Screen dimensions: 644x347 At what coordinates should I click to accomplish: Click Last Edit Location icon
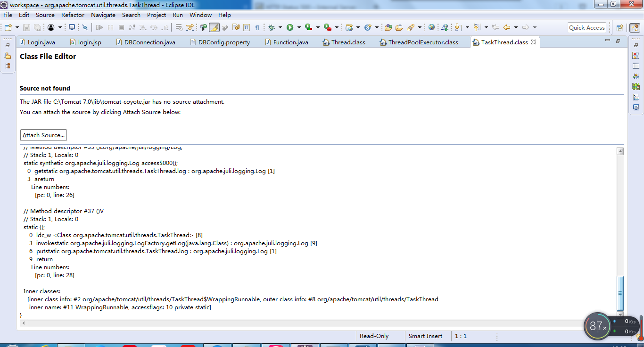click(495, 27)
